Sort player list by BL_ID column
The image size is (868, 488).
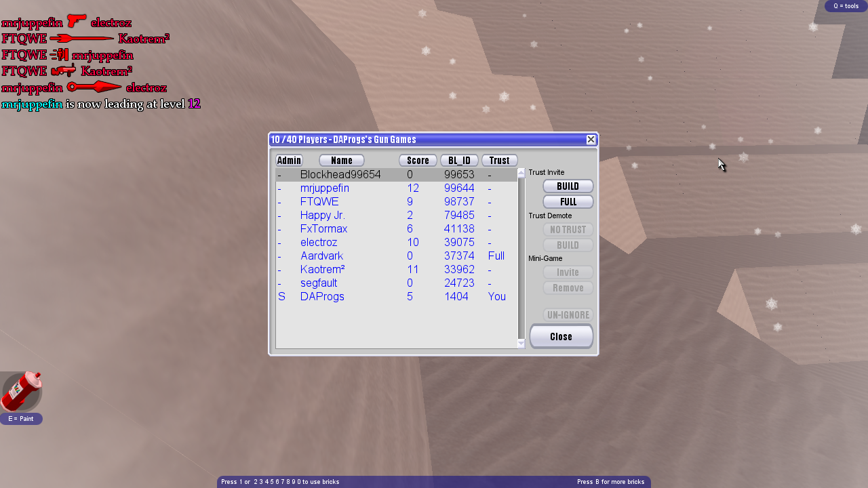pyautogui.click(x=459, y=161)
